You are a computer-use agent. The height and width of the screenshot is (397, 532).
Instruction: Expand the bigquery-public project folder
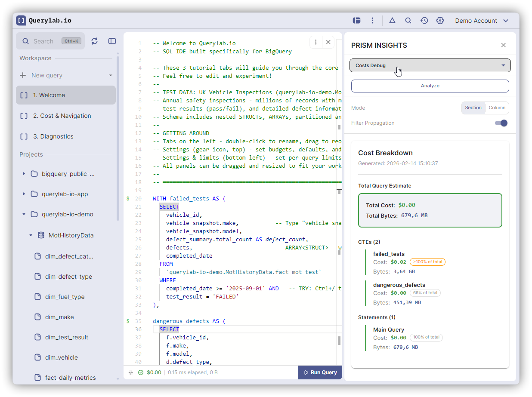tap(24, 174)
